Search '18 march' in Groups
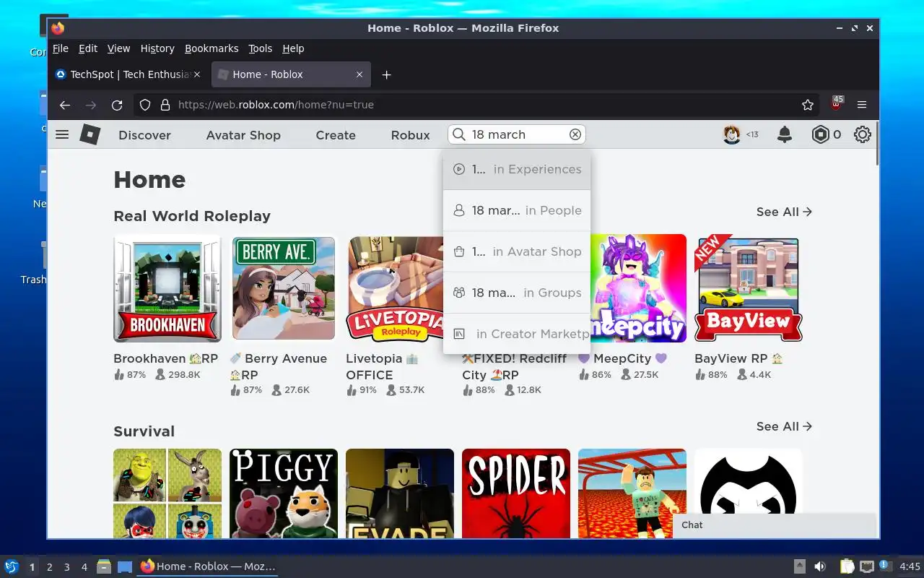The image size is (924, 578). pos(517,293)
